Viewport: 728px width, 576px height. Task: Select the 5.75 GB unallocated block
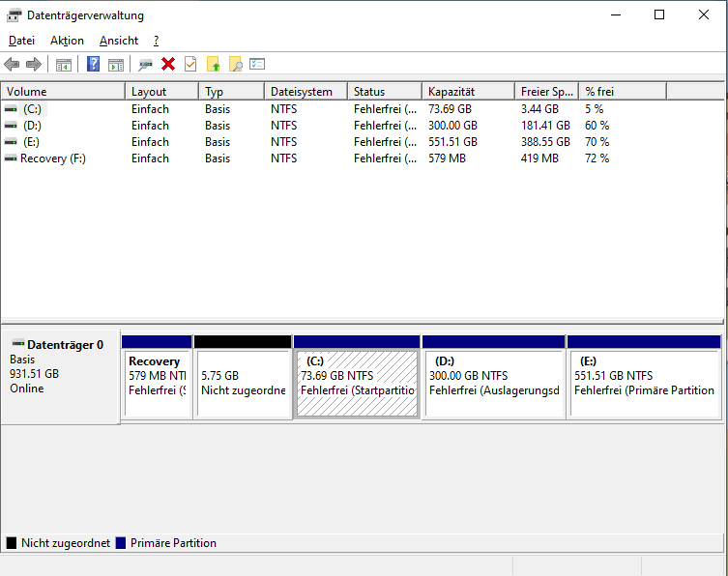click(x=243, y=377)
